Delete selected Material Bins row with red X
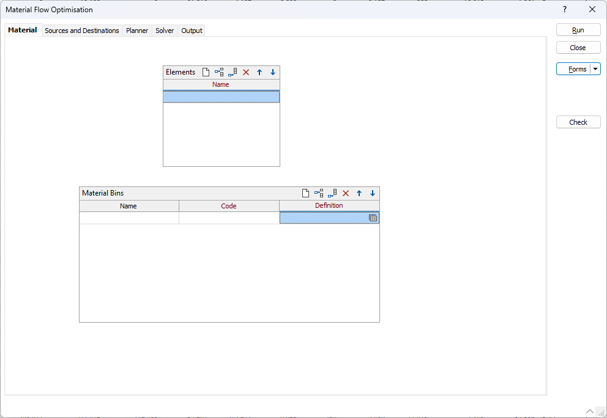The width and height of the screenshot is (607, 418). [346, 193]
